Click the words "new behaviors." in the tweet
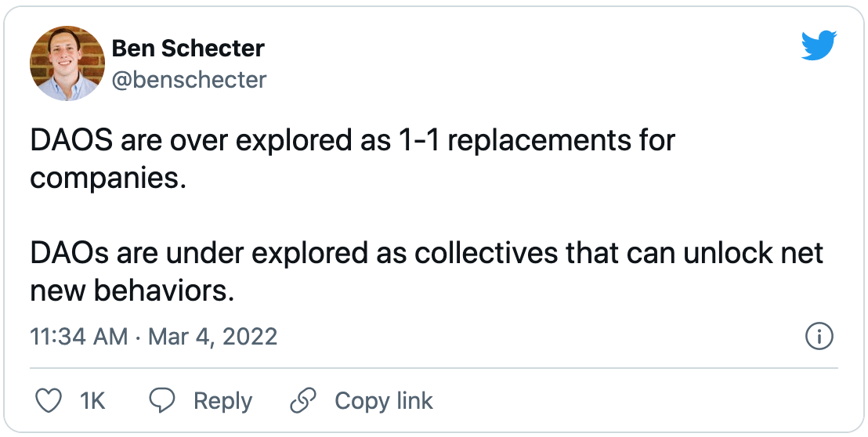 [x=132, y=291]
